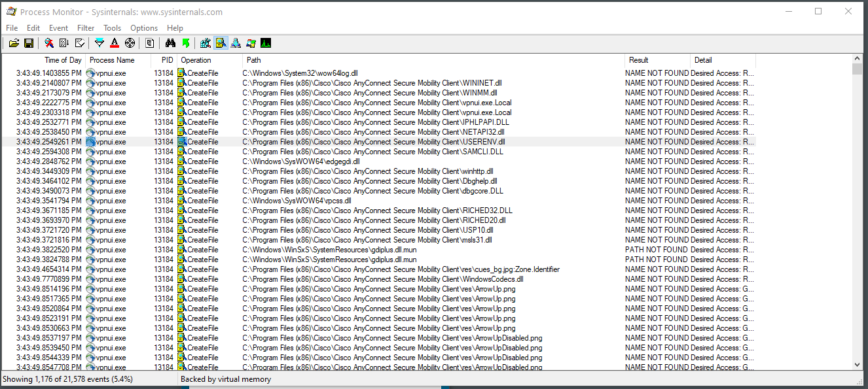Open the Tools menu

click(113, 28)
